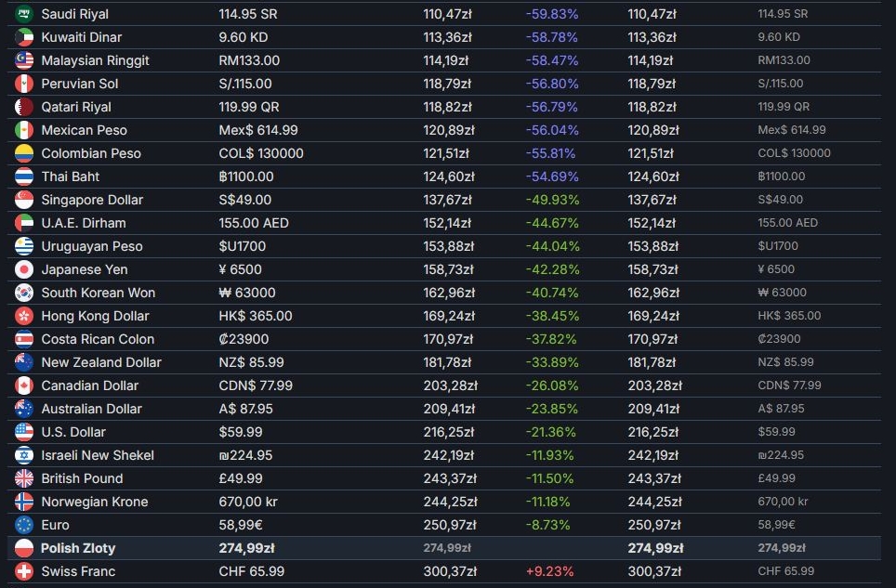
Task: Click the Thai Baht ฿1100.00 price
Action: pos(246,176)
